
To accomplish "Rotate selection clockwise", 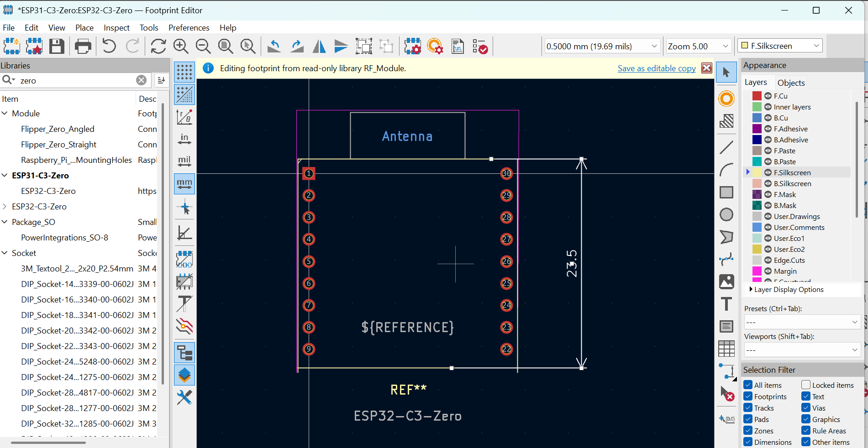I will pyautogui.click(x=297, y=46).
